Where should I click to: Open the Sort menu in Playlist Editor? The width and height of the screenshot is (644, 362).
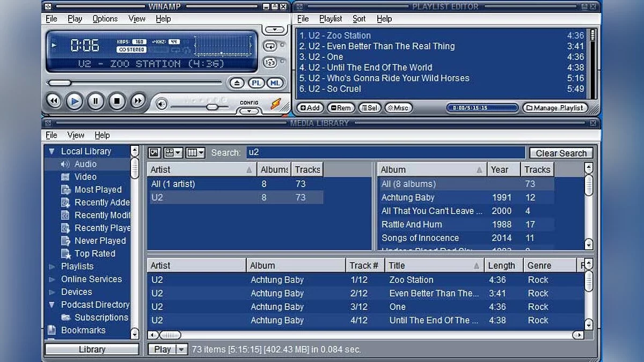coord(359,19)
